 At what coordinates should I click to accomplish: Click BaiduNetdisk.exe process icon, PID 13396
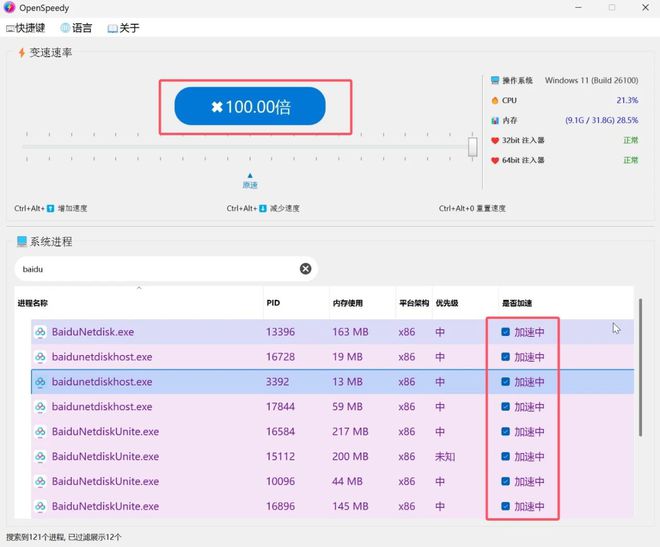[x=40, y=332]
